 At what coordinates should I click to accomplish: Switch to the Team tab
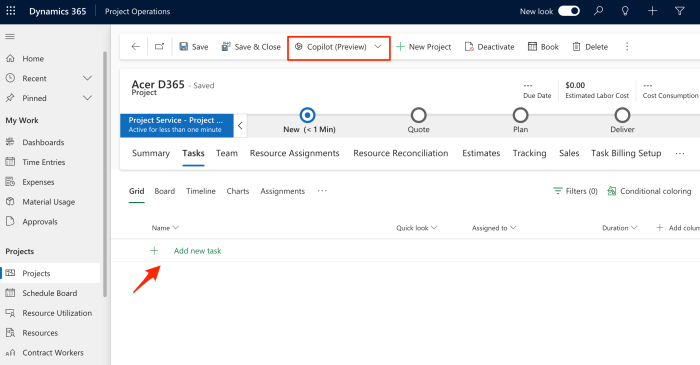[x=227, y=153]
